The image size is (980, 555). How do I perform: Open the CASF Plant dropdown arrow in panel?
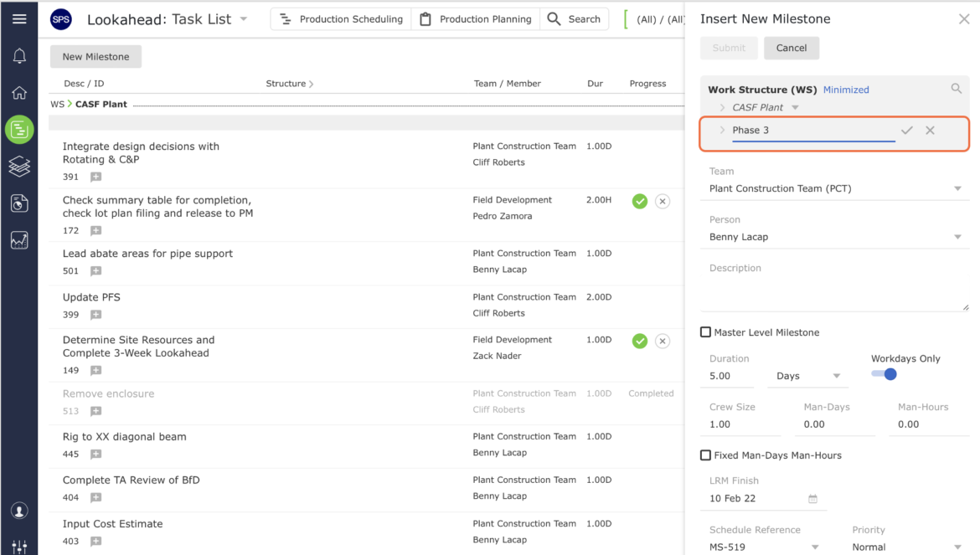(795, 107)
